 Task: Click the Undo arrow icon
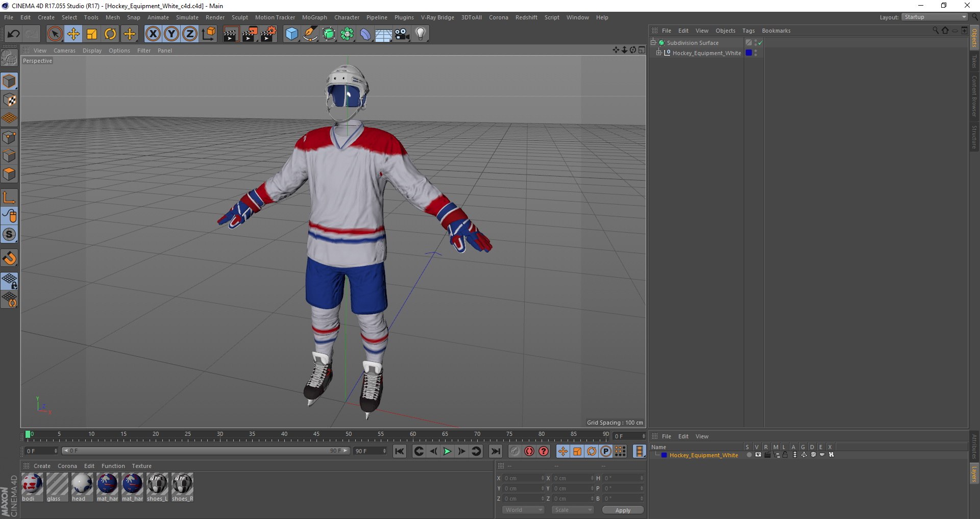click(x=13, y=34)
